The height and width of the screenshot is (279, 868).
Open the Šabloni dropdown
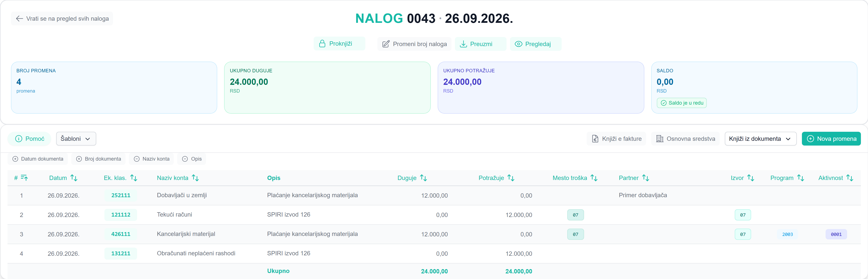click(76, 139)
